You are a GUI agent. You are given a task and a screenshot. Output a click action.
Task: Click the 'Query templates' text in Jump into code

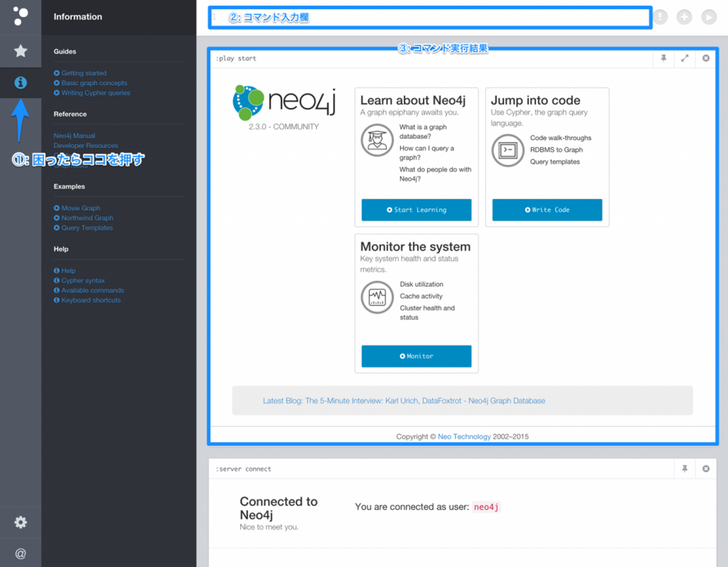tap(555, 162)
